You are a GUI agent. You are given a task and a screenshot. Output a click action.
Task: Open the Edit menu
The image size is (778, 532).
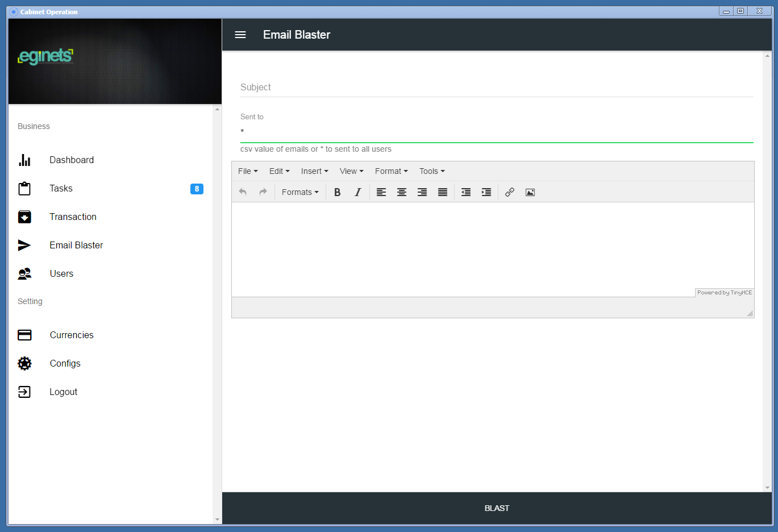click(280, 171)
